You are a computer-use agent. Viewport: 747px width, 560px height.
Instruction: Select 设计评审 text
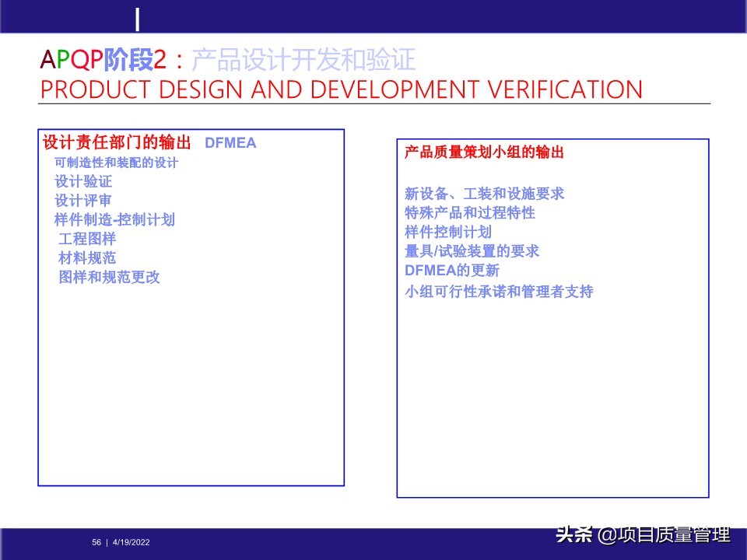click(84, 201)
